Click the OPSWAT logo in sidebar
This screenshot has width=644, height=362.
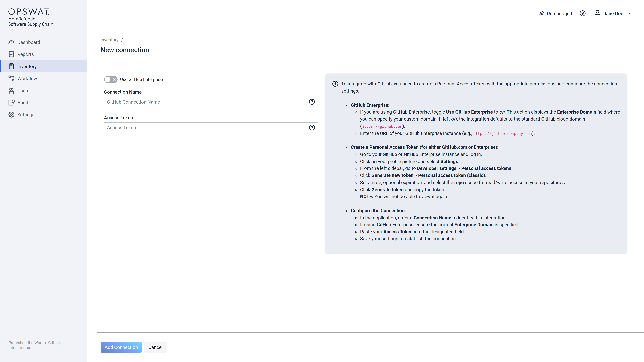tap(29, 12)
